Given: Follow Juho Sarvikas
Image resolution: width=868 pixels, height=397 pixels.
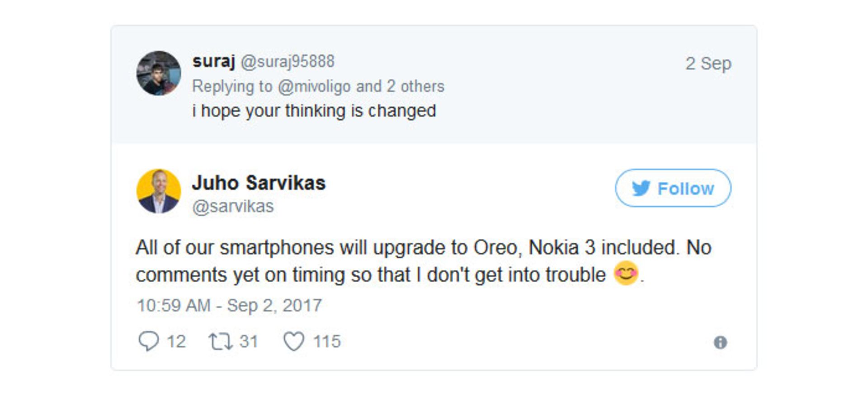Looking at the screenshot, I should coord(673,188).
